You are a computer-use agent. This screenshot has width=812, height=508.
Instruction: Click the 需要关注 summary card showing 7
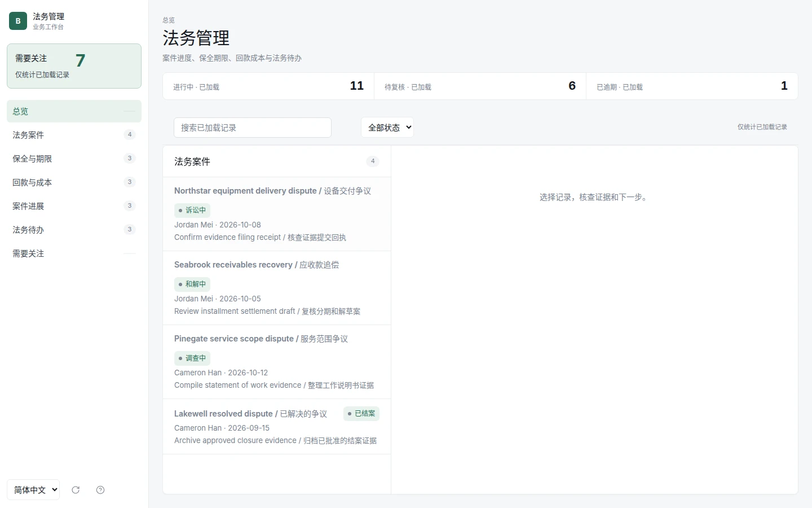74,66
